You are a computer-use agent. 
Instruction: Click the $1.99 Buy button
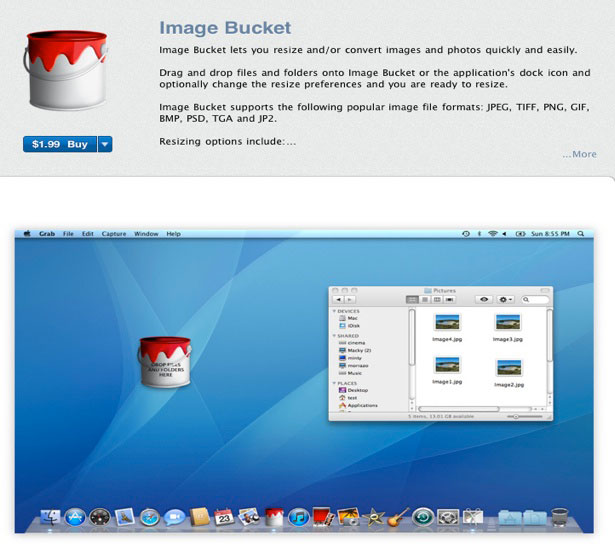(60, 144)
